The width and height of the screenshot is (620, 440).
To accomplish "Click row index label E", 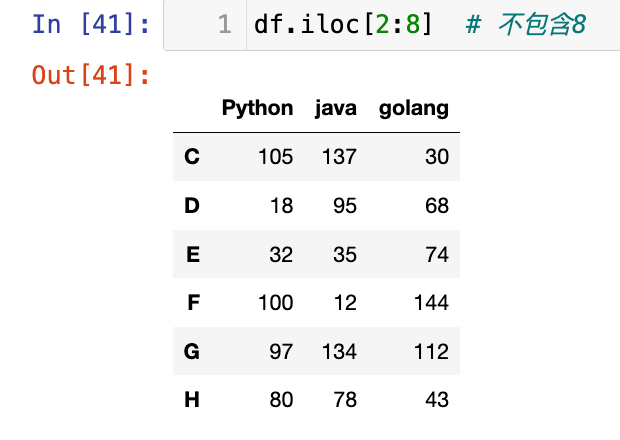I will 192,255.
